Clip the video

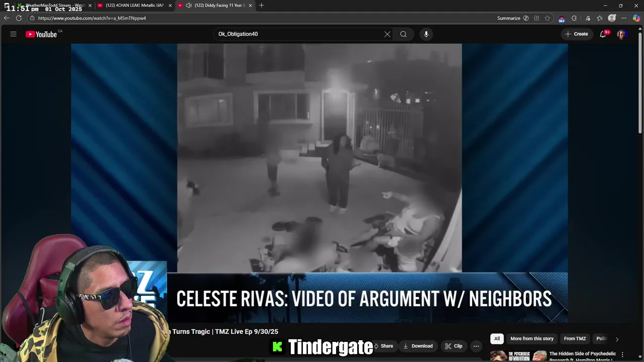click(454, 346)
